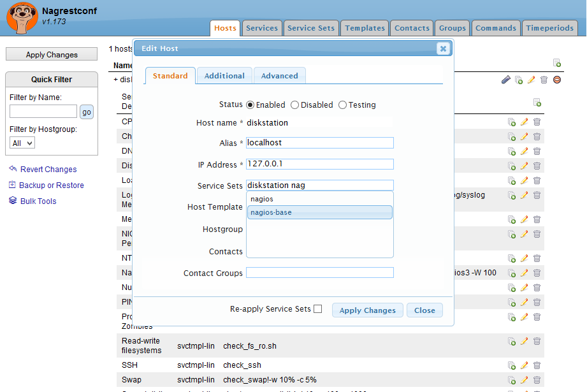Select the Enabled status radio button

pyautogui.click(x=250, y=105)
